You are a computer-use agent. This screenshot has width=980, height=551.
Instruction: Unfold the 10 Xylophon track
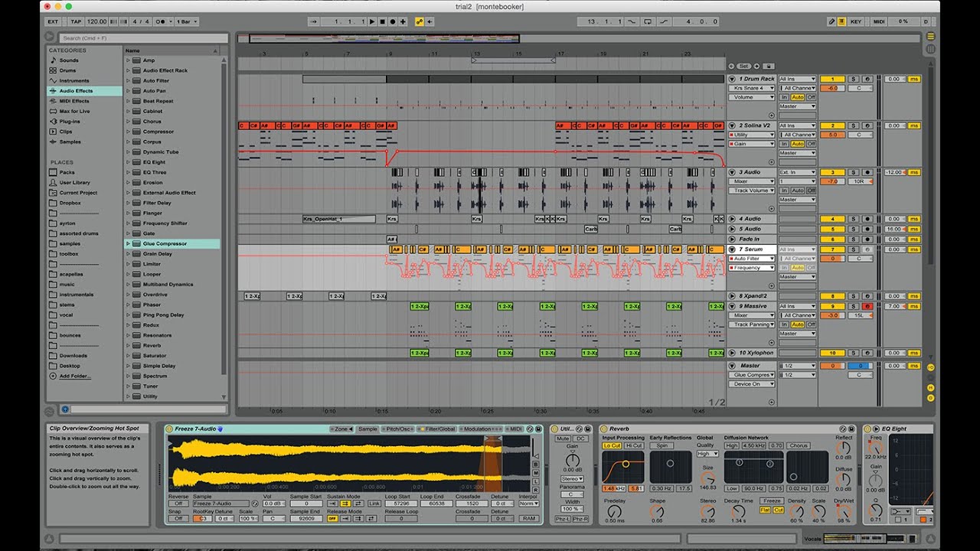pyautogui.click(x=732, y=353)
